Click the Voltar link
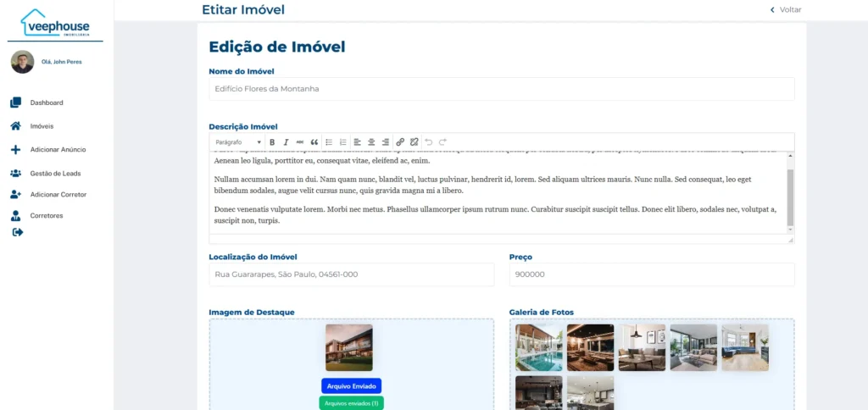868x410 pixels. point(785,10)
